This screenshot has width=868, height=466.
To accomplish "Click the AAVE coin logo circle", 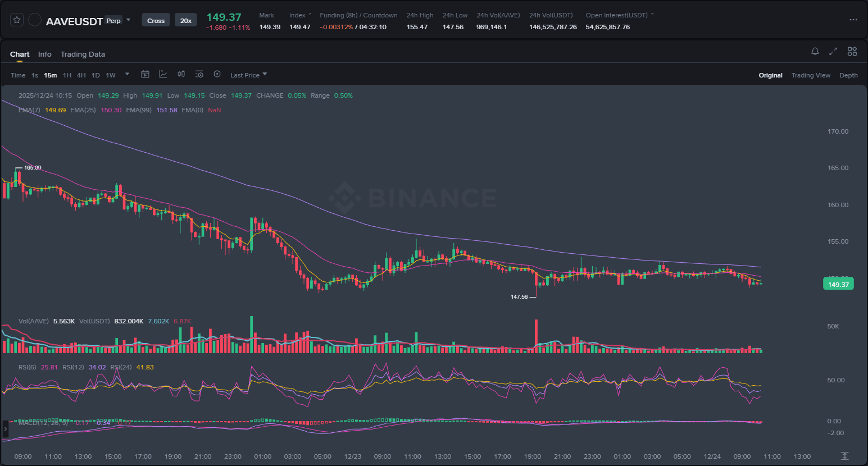I will [35, 20].
